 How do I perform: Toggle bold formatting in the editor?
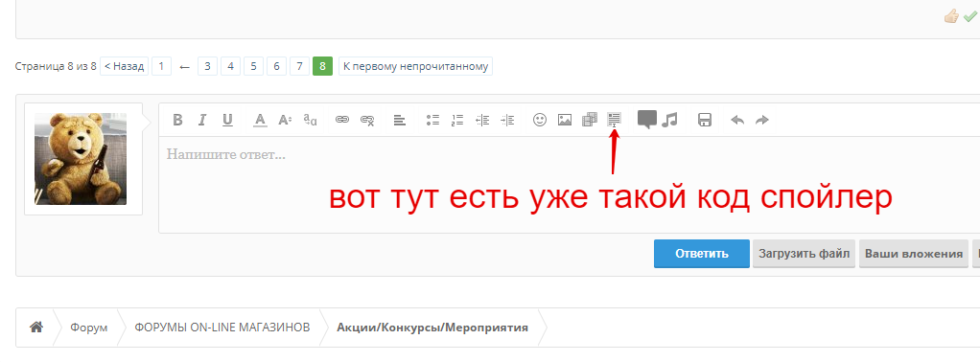[x=177, y=120]
